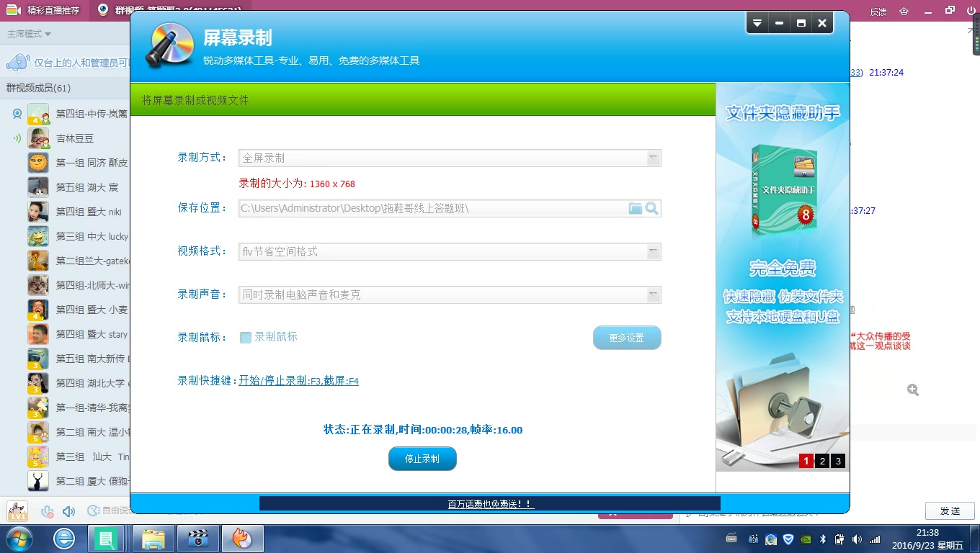This screenshot has height=553, width=980.
Task: Click avatar of 第三组 中大 lucky
Action: click(38, 236)
